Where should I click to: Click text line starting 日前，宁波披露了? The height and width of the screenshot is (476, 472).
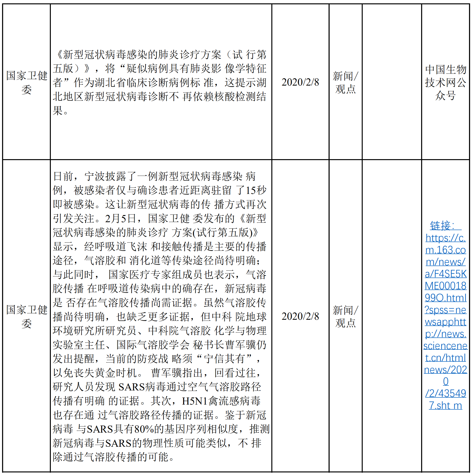coord(154,176)
